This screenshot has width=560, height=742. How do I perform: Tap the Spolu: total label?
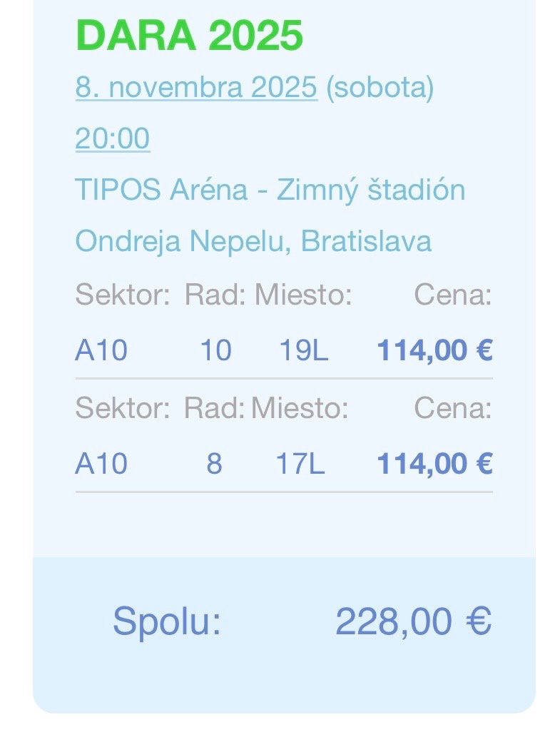point(167,621)
